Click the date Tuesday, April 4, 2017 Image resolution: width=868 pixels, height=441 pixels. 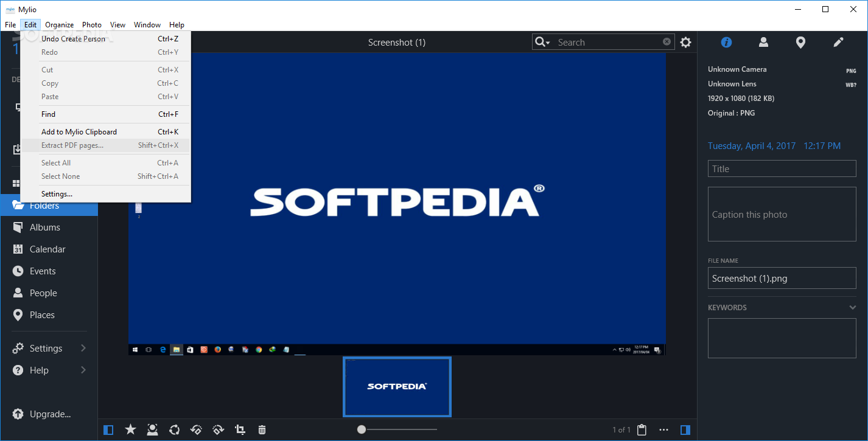(752, 146)
